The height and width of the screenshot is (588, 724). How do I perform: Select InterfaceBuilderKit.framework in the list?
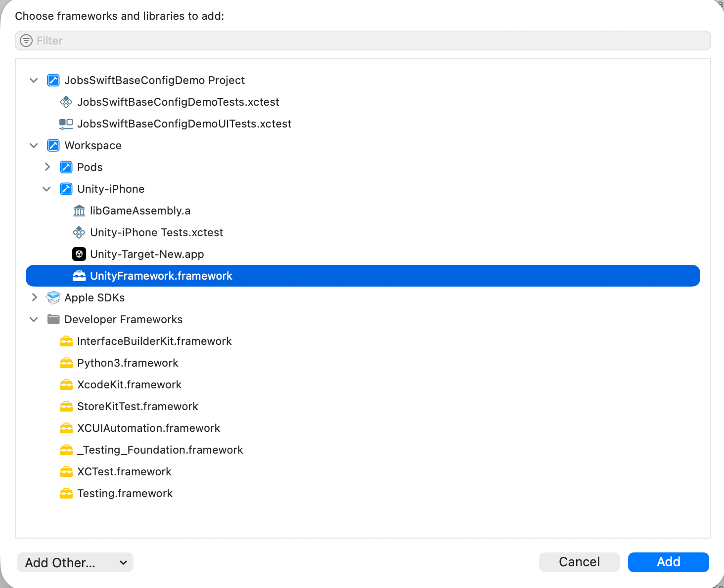(x=363, y=341)
